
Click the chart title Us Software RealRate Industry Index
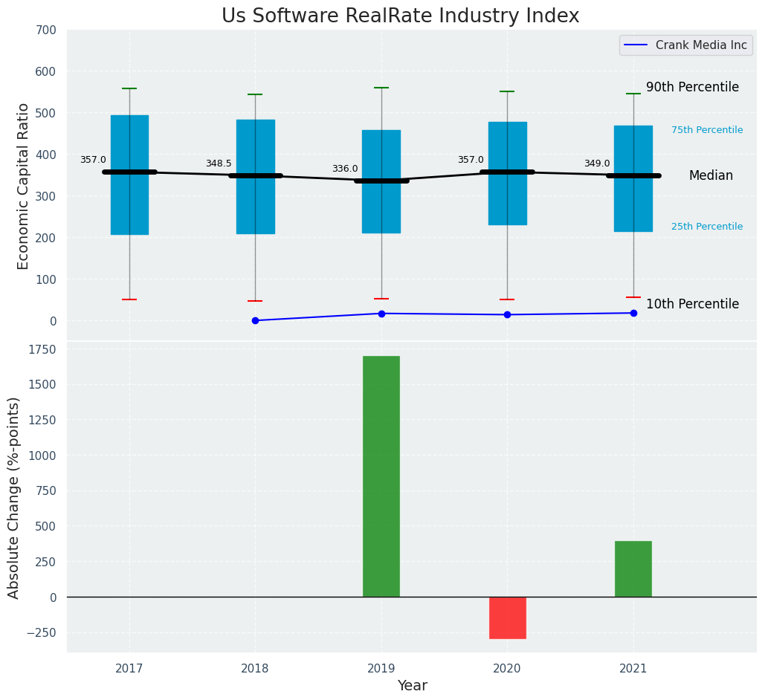pos(400,16)
